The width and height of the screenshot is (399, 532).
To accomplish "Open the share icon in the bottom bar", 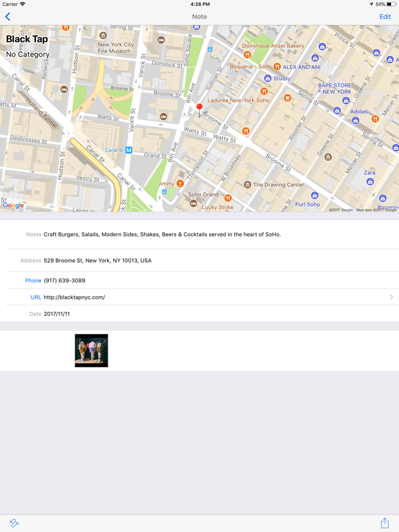I will (x=384, y=523).
